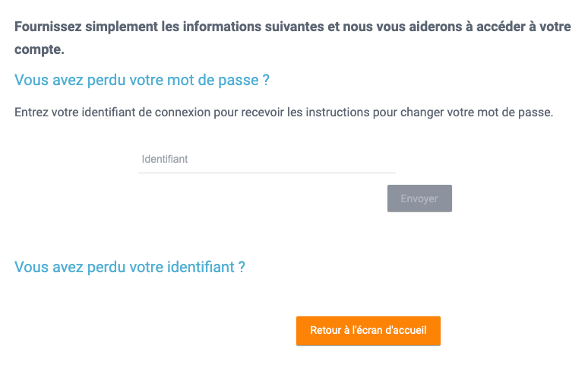588x368 pixels.
Task: Toggle the identifiant recovery section header
Action: (x=129, y=267)
